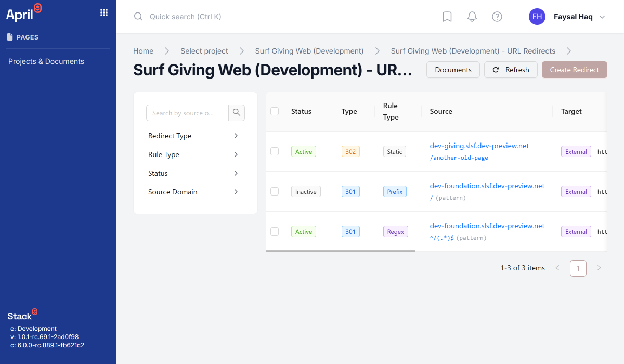Viewport: 624px width, 364px height.
Task: Click the horizontal table scrollbar
Action: (x=341, y=251)
